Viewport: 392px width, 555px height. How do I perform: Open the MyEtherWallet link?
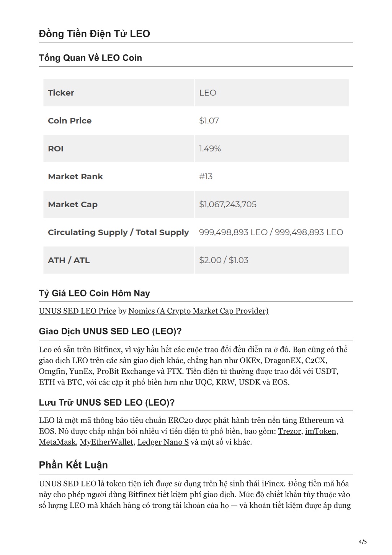click(106, 442)
